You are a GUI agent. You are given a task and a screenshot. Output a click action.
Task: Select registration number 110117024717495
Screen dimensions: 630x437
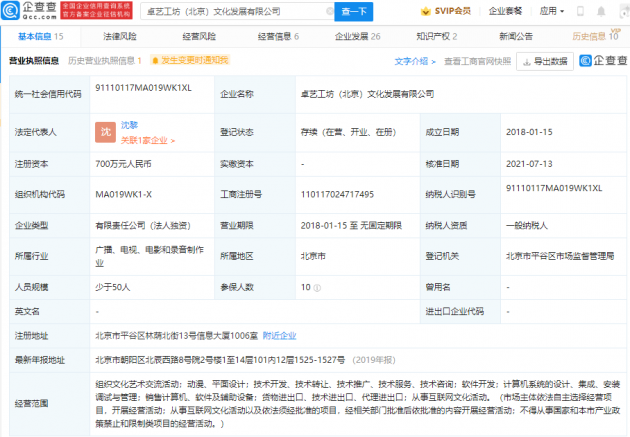[337, 194]
